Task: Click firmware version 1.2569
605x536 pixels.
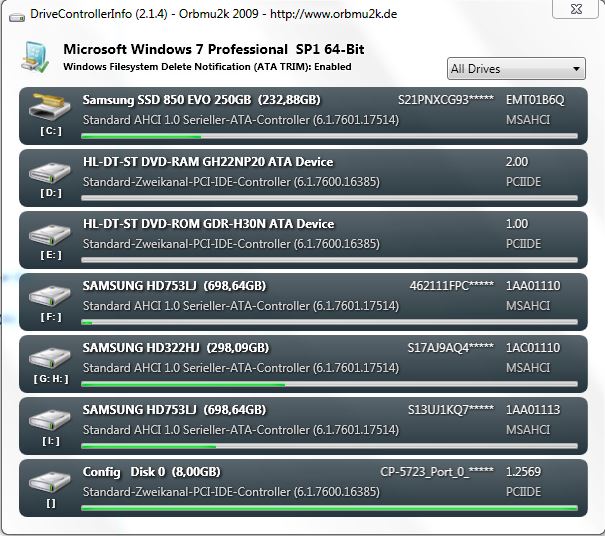Action: coord(523,472)
